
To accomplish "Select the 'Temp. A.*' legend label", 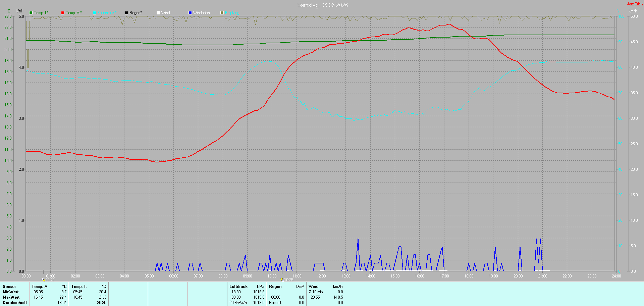I will [74, 13].
